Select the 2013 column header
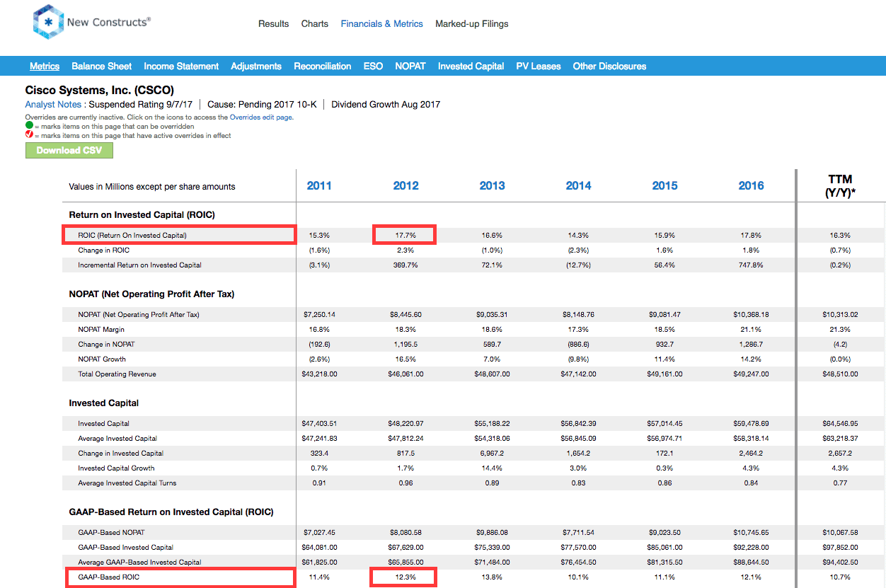This screenshot has height=588, width=886. pos(492,186)
